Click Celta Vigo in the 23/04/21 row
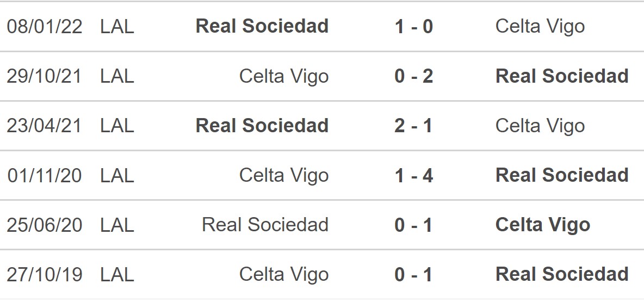The width and height of the screenshot is (644, 302). (540, 126)
